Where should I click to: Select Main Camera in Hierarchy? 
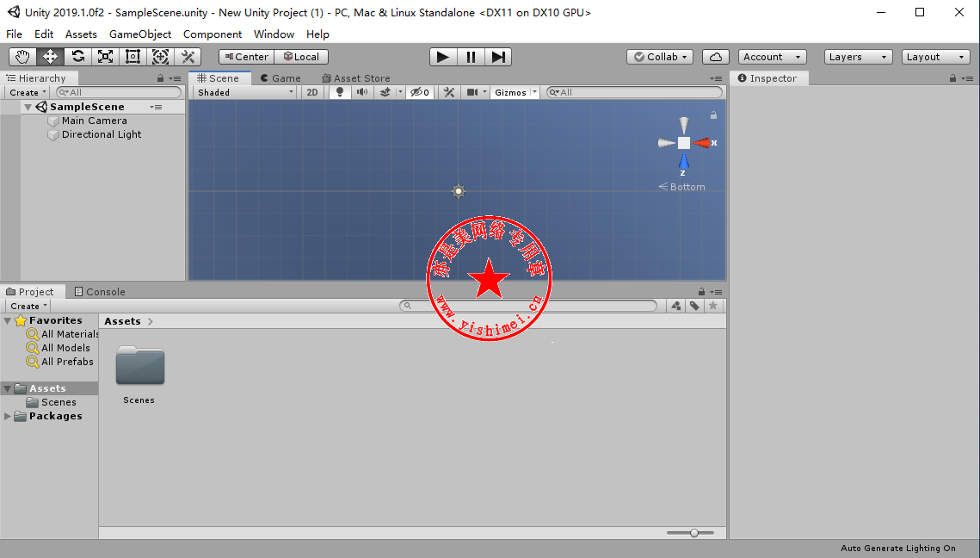95,121
